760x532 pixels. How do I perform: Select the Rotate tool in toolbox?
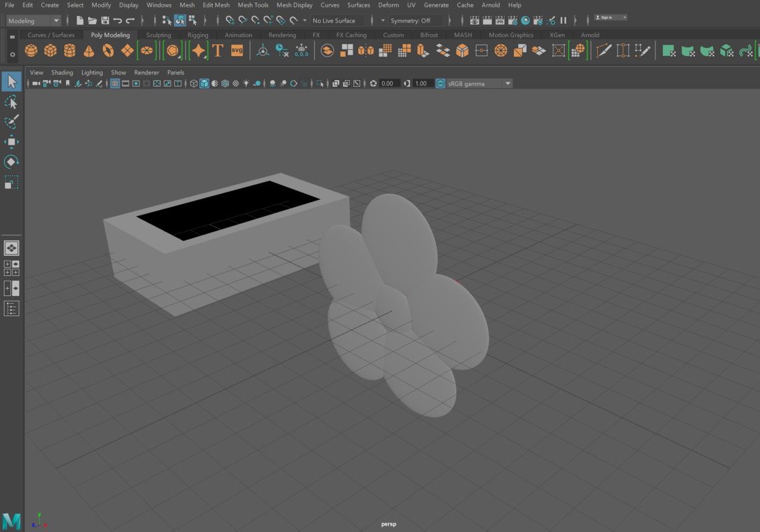click(x=11, y=162)
